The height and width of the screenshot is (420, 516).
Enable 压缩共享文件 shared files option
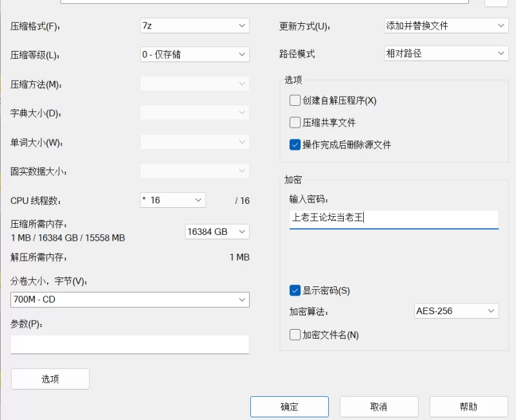click(295, 122)
